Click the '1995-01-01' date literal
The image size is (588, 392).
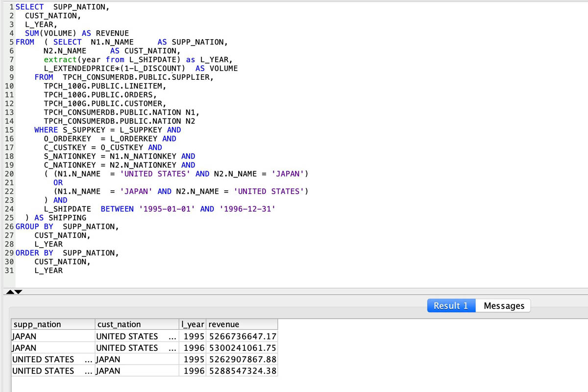[x=167, y=209]
